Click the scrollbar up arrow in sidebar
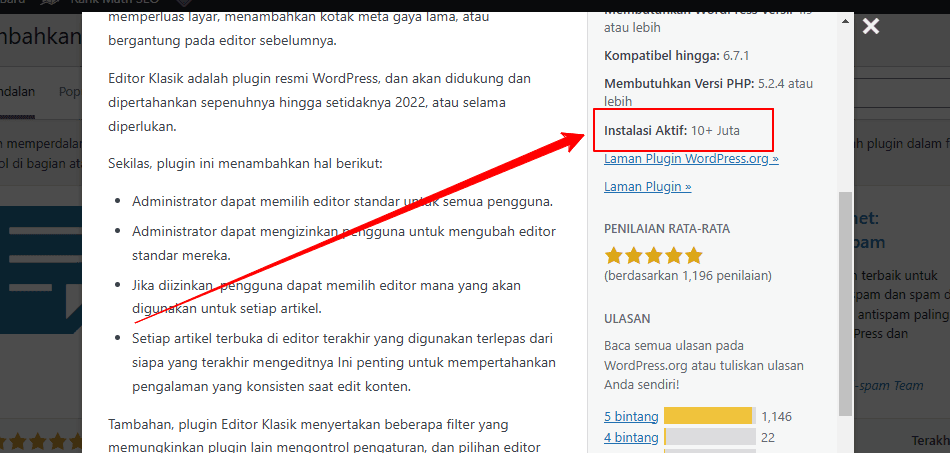The width and height of the screenshot is (950, 453). point(846,21)
